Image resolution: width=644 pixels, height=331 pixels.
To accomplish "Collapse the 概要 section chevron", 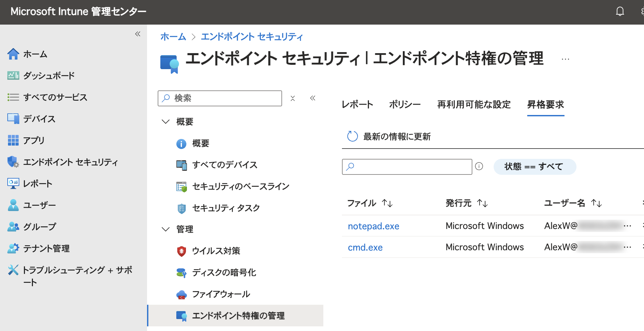I will pyautogui.click(x=166, y=122).
